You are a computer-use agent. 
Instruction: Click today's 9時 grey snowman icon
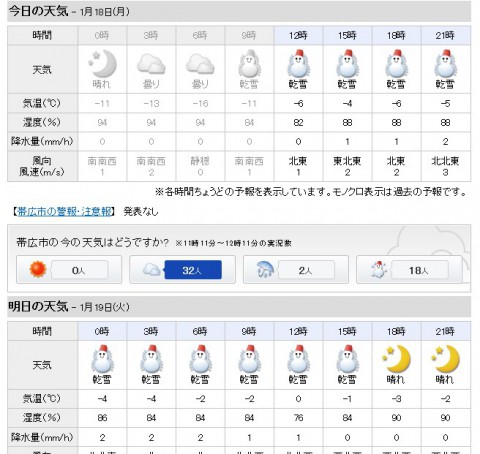249,64
